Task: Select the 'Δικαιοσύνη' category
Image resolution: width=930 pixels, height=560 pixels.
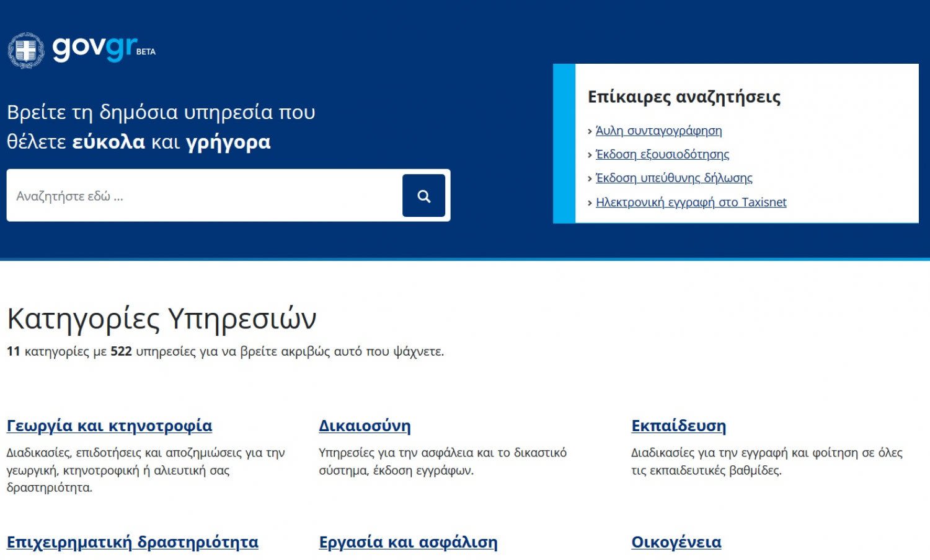Action: pyautogui.click(x=365, y=426)
